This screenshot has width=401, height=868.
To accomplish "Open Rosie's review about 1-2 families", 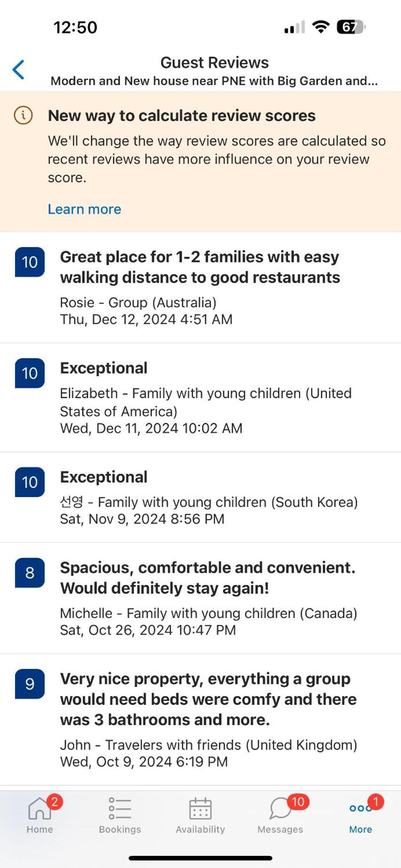I will pos(200,287).
